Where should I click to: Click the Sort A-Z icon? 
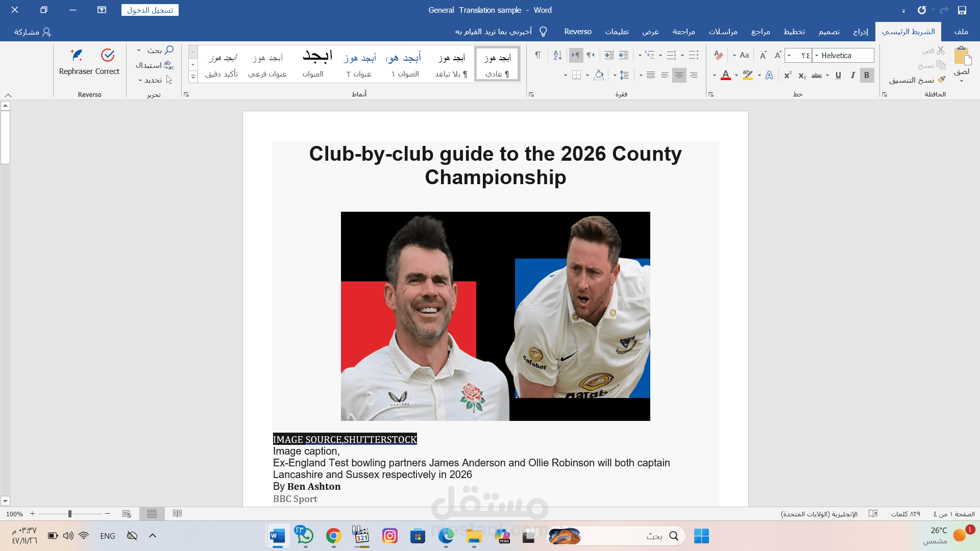click(558, 55)
